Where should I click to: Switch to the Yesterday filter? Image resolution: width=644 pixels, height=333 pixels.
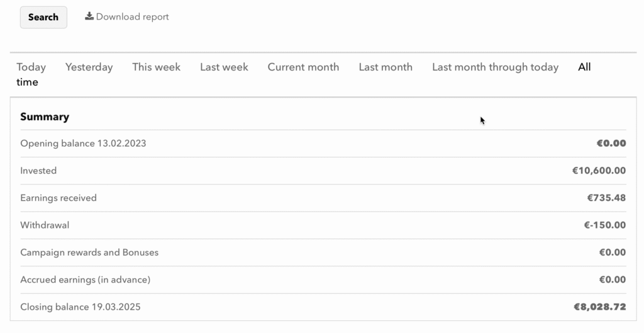click(89, 67)
